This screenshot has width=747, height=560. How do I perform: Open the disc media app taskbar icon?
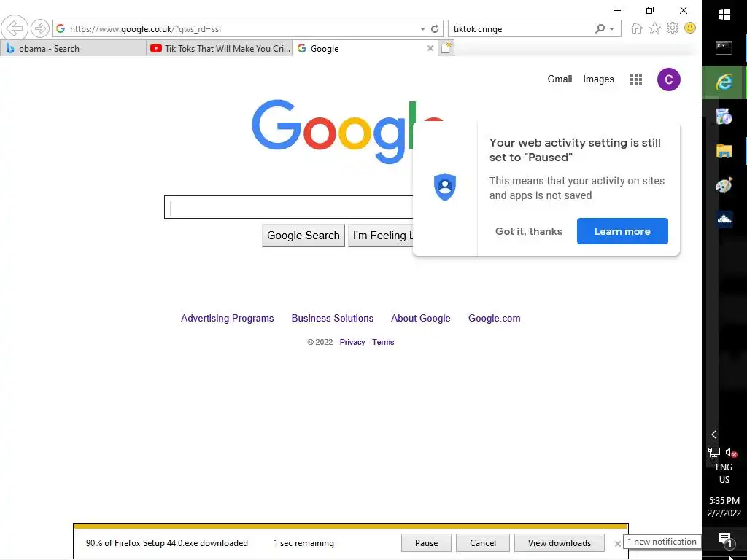(x=724, y=117)
